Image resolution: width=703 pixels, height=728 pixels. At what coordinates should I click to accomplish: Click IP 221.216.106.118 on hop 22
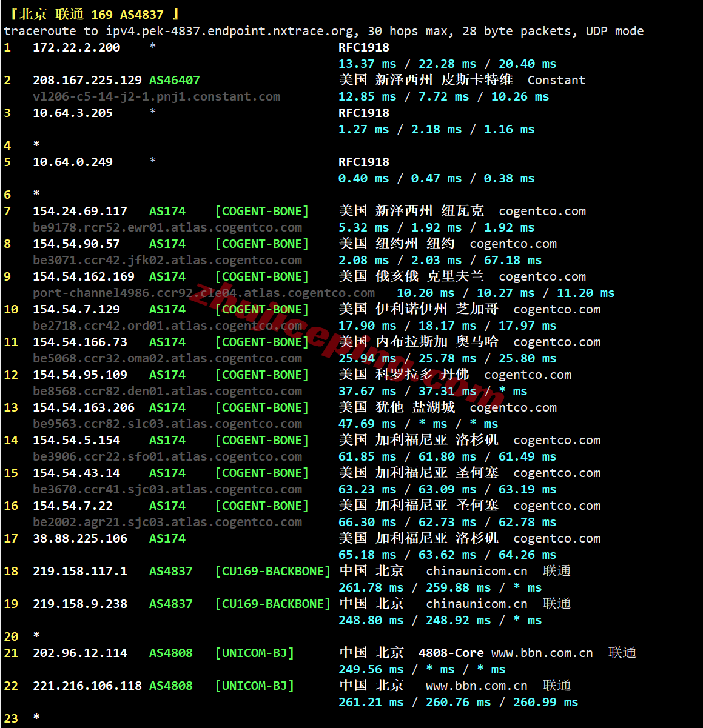87,686
